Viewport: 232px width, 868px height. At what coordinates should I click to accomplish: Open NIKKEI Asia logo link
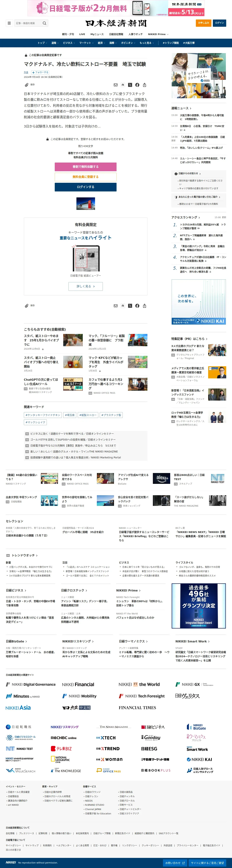click(x=18, y=708)
